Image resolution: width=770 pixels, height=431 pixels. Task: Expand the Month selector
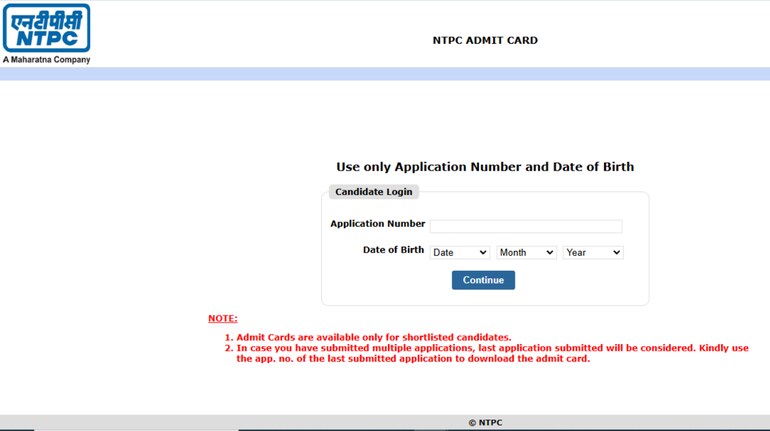tap(526, 253)
